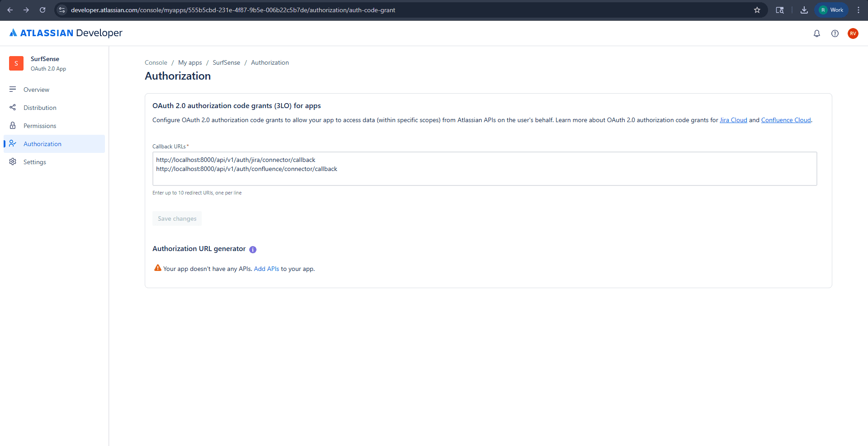This screenshot has width=868, height=446.
Task: Click the Save changes button
Action: pyautogui.click(x=176, y=218)
